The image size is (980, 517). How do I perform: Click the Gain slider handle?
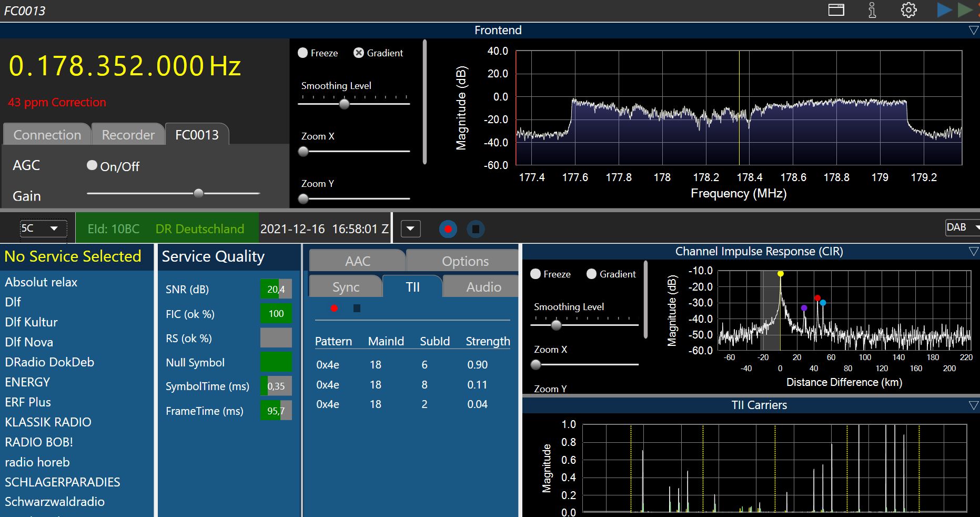[x=198, y=193]
